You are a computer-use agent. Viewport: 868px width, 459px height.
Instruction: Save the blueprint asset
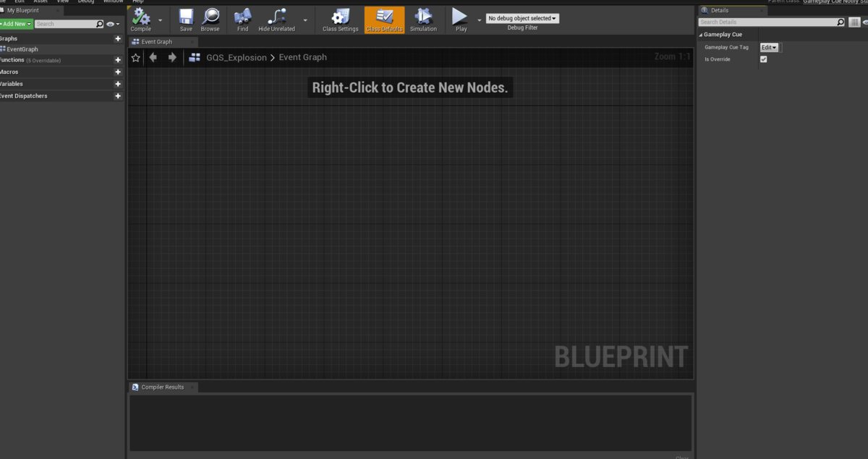186,20
